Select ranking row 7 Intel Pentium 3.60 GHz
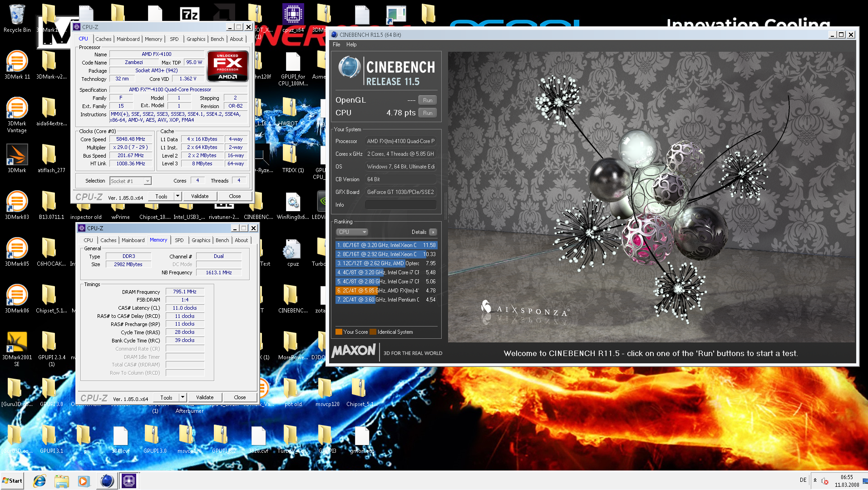The width and height of the screenshot is (868, 490). tap(386, 300)
